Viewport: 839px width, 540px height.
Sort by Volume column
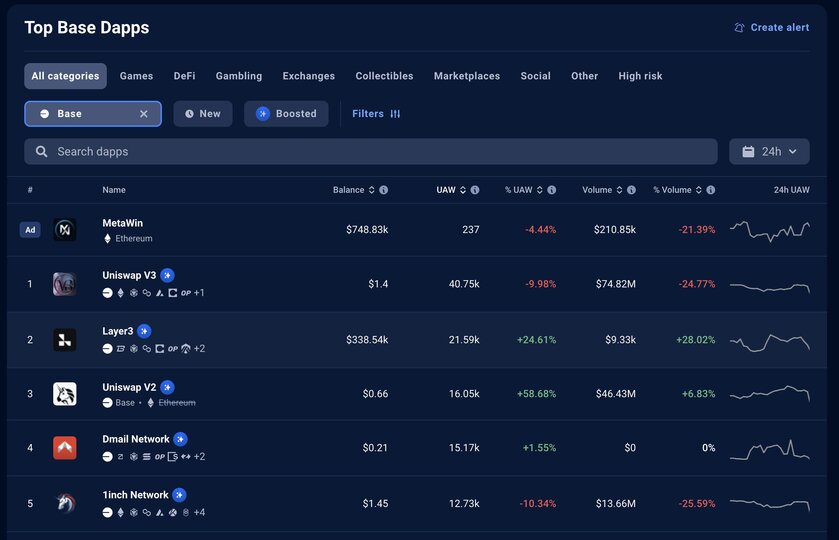[602, 190]
